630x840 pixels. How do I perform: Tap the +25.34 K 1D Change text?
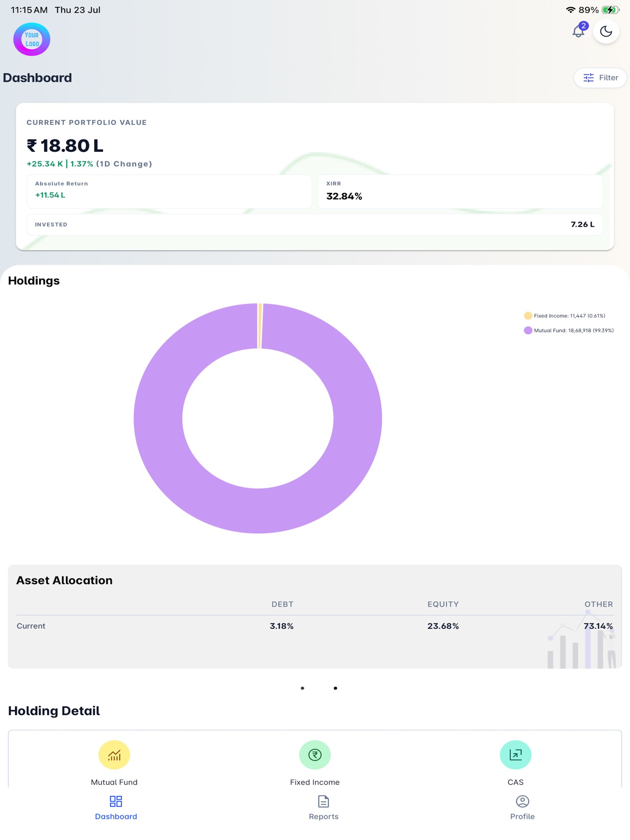89,164
